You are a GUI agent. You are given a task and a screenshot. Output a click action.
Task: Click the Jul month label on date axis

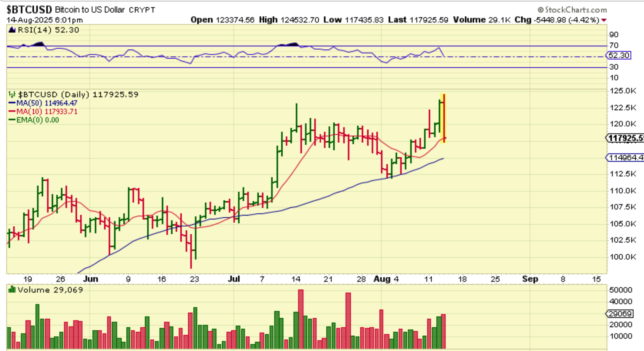pyautogui.click(x=234, y=279)
